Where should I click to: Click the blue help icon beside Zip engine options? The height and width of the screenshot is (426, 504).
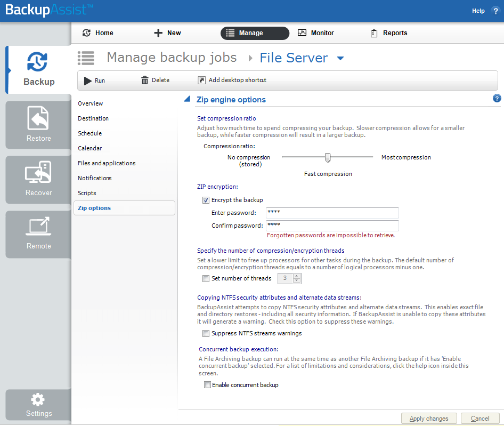point(497,98)
